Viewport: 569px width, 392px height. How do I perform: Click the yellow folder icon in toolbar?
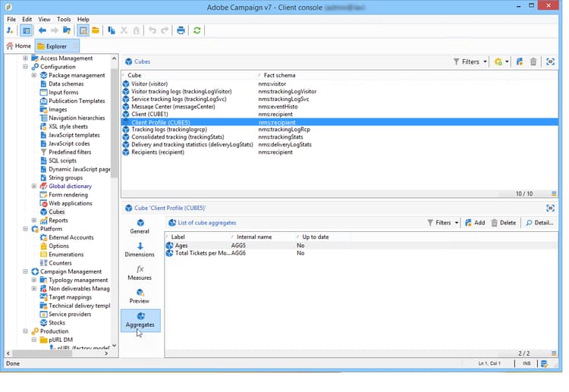click(96, 30)
